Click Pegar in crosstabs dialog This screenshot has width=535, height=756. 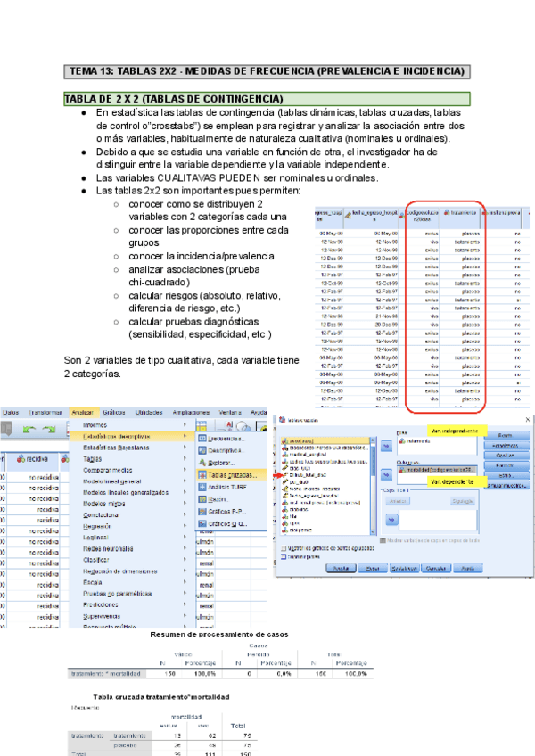pyautogui.click(x=373, y=569)
